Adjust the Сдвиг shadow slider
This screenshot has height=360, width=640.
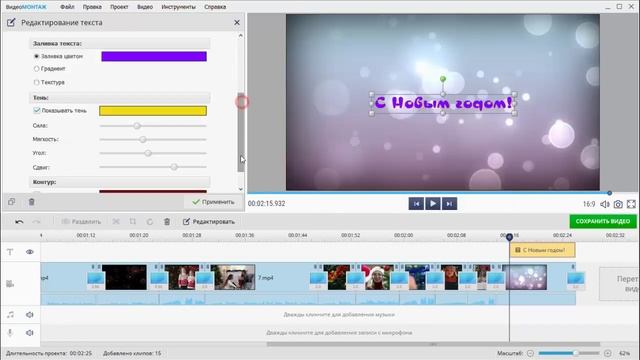pyautogui.click(x=174, y=167)
